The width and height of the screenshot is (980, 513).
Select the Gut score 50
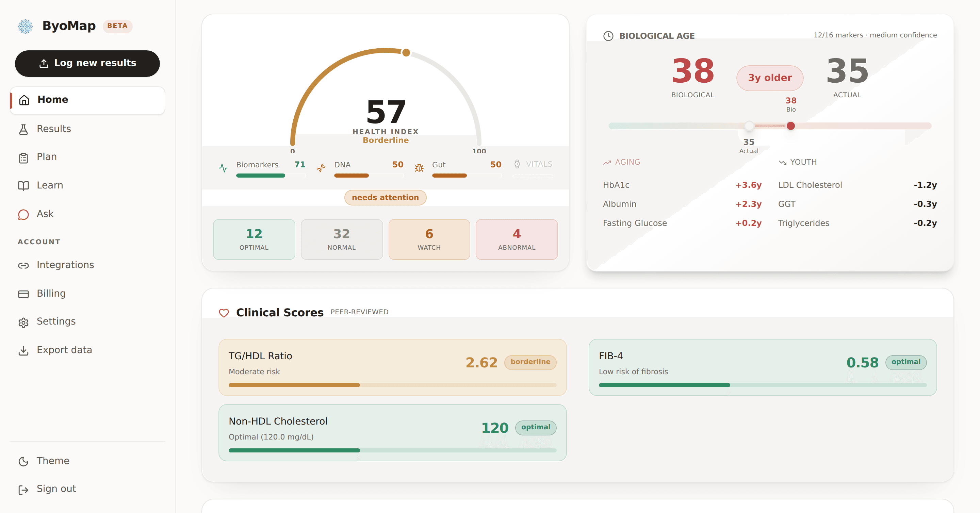click(496, 165)
